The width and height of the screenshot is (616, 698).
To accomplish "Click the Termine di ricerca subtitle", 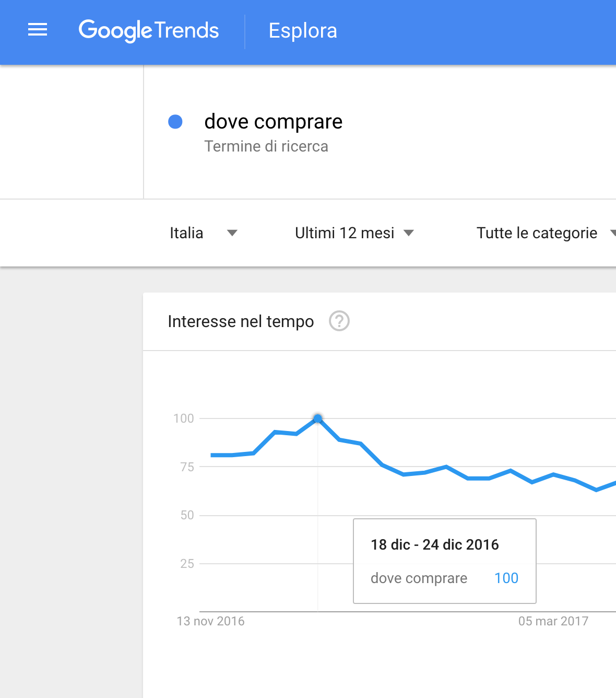I will click(x=266, y=146).
